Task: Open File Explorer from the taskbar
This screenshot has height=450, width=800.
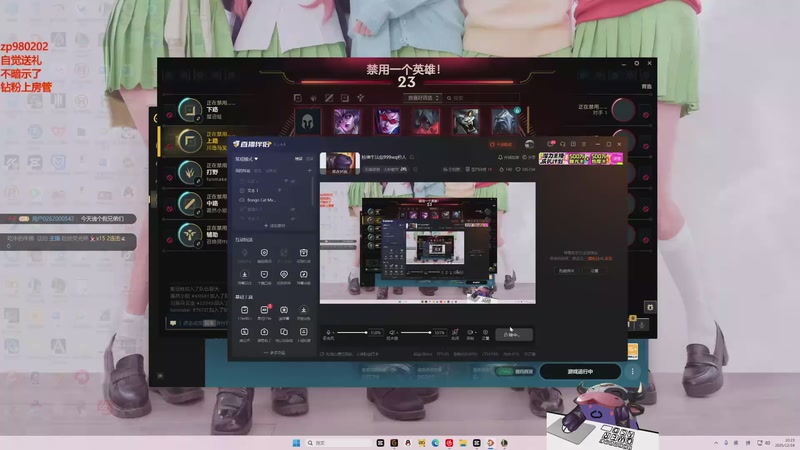Action: coord(463,443)
